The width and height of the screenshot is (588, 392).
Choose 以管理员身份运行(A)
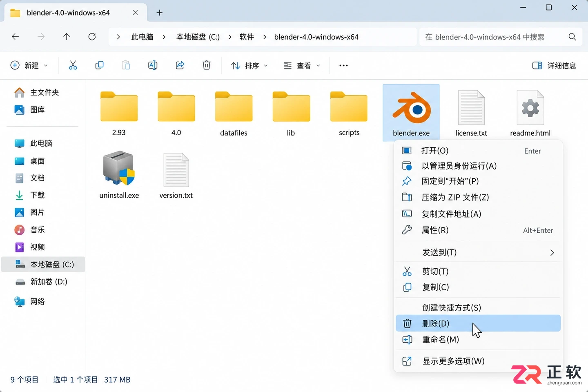[478, 166]
